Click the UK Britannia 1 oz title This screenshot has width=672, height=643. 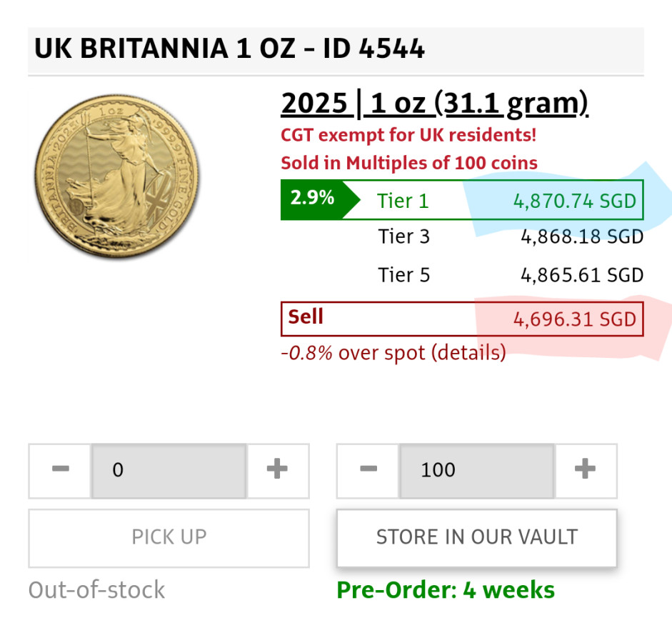click(x=229, y=49)
